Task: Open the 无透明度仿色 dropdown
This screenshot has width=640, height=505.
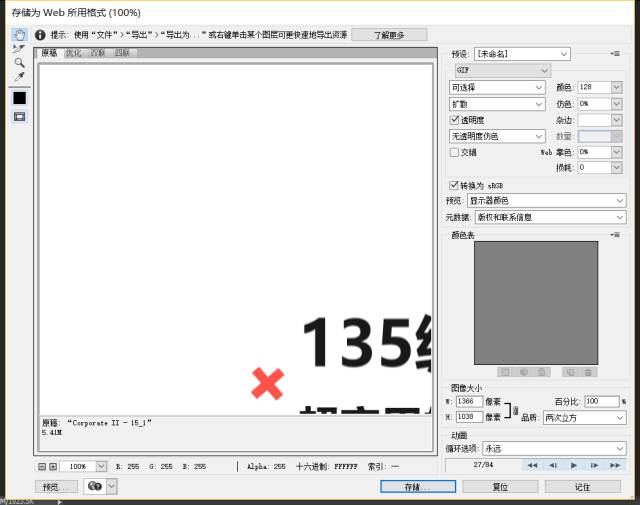Action: (497, 136)
